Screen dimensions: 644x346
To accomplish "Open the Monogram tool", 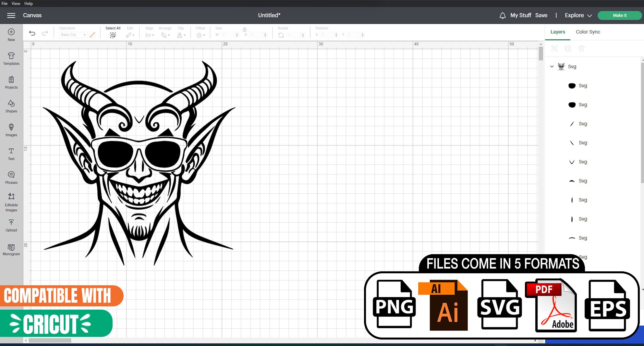I will click(11, 250).
